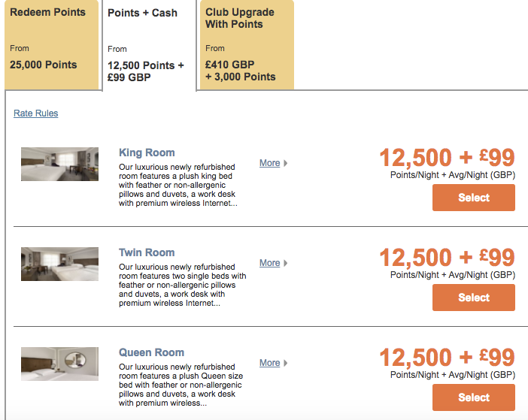
Task: Select the Twin Room rate
Action: [473, 298]
